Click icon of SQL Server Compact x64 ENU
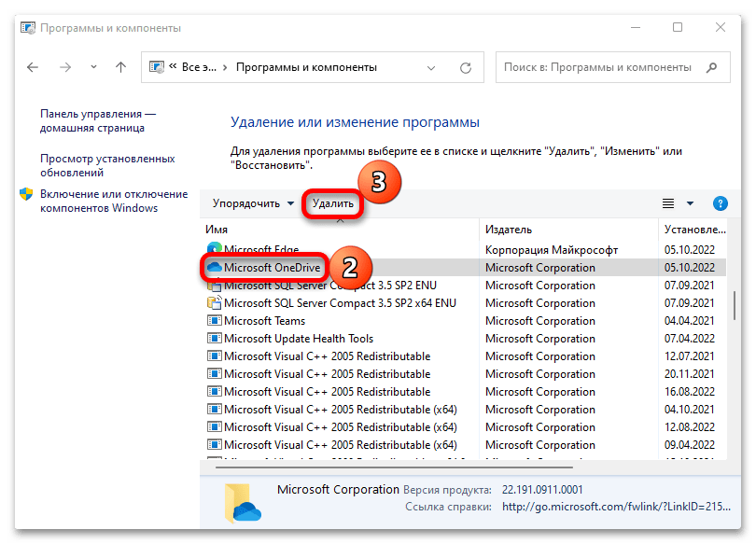This screenshot has height=544, width=756. coord(214,303)
